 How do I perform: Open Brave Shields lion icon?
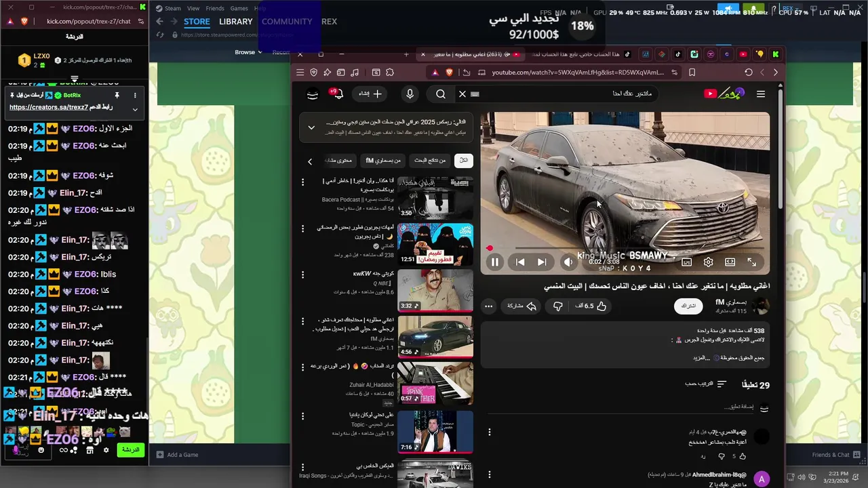tap(448, 73)
